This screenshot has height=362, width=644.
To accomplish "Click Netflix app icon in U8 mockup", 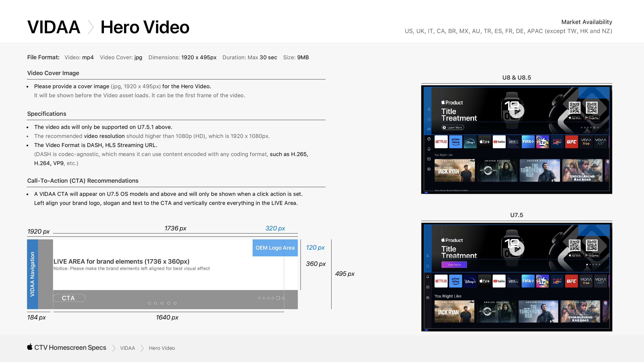I will tap(441, 142).
